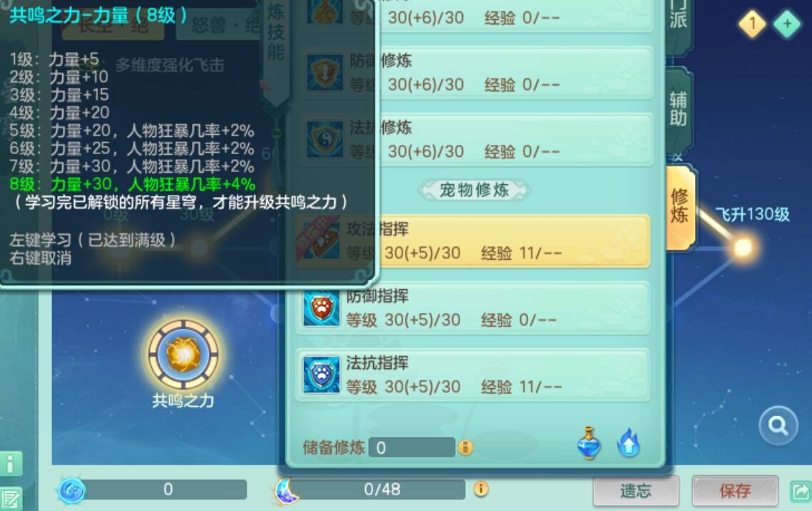Click the share icon beside 保存
The width and height of the screenshot is (812, 511).
801,491
